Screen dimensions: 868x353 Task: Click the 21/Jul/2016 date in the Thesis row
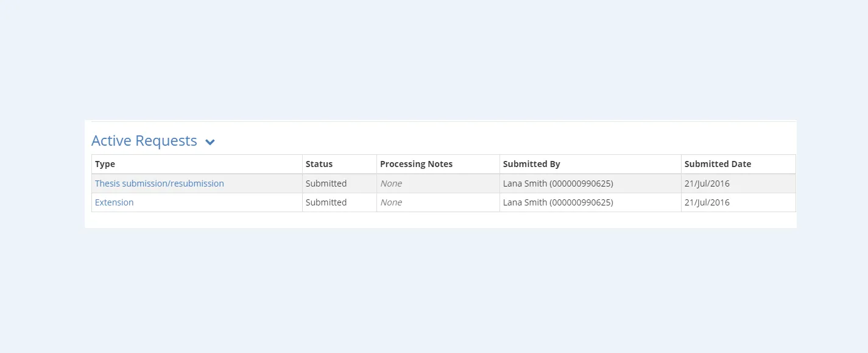click(707, 184)
